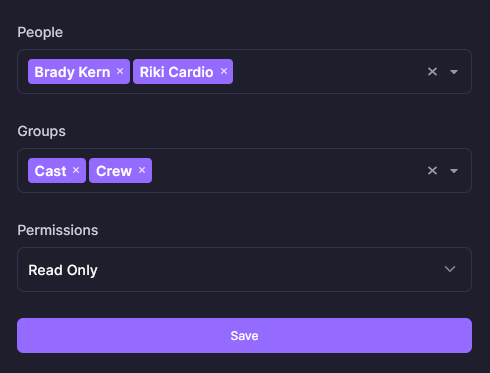Clear all selected Groups
This screenshot has width=490, height=373.
point(432,171)
